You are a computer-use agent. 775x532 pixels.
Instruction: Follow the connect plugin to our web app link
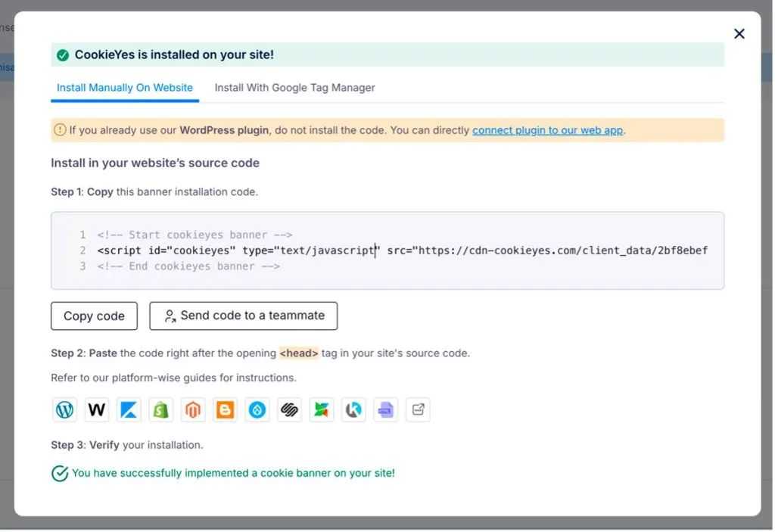click(x=549, y=130)
